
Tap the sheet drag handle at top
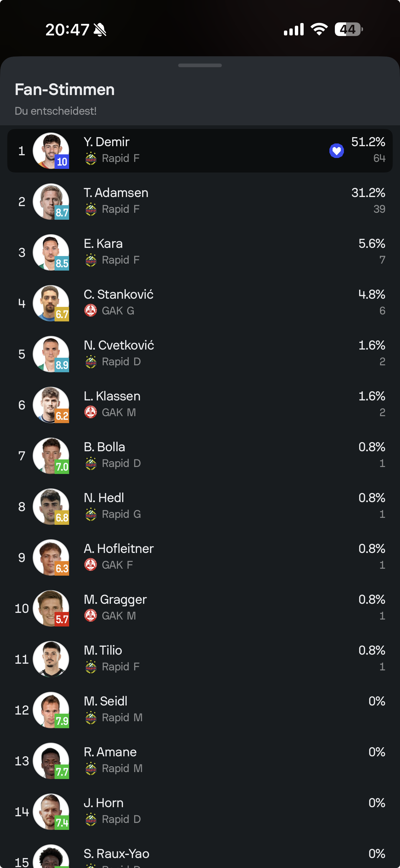(x=200, y=65)
